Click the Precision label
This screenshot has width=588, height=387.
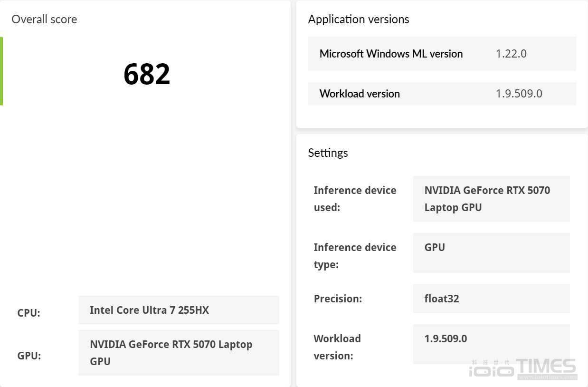point(338,299)
